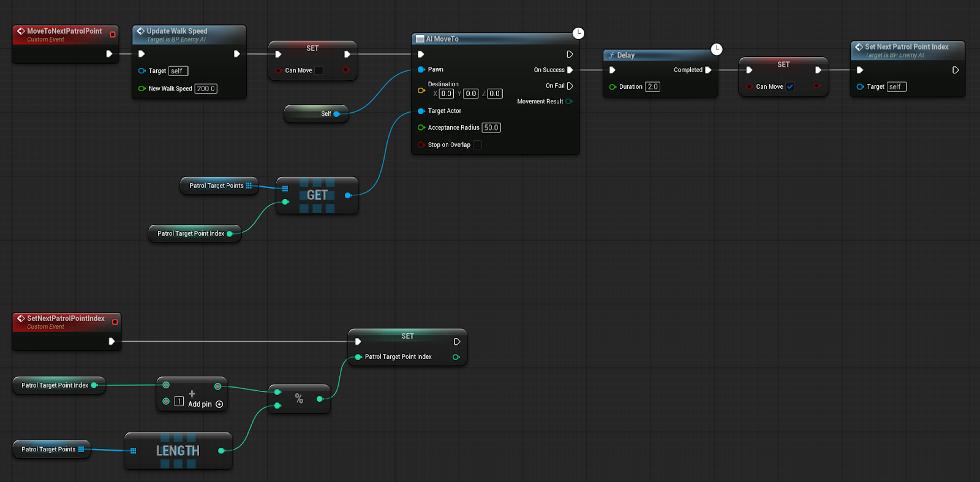Click the Stop on Overlap red pin
This screenshot has width=980, height=482.
[421, 145]
